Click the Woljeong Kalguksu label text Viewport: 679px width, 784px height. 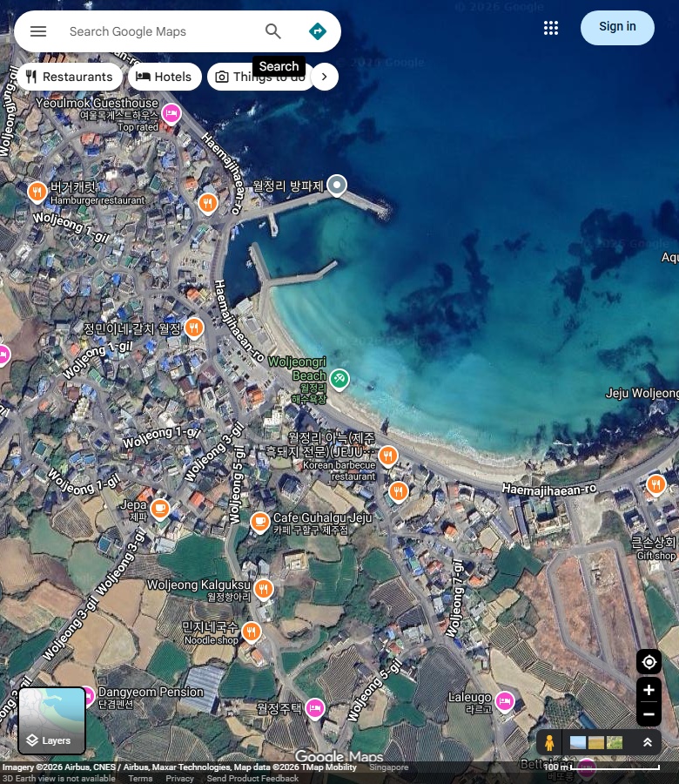[x=198, y=585]
